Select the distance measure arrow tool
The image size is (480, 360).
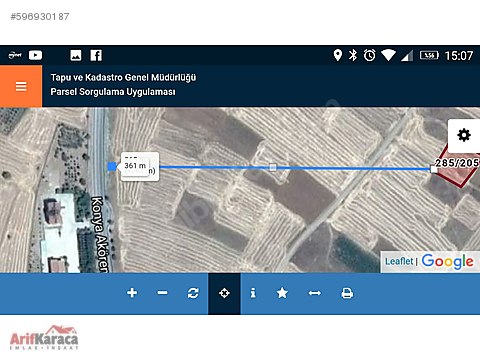pos(315,293)
